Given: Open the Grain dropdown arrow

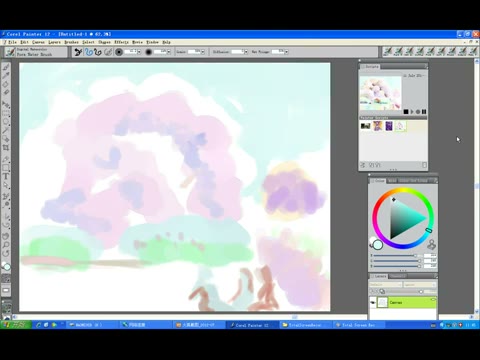Looking at the screenshot, I should 203,52.
